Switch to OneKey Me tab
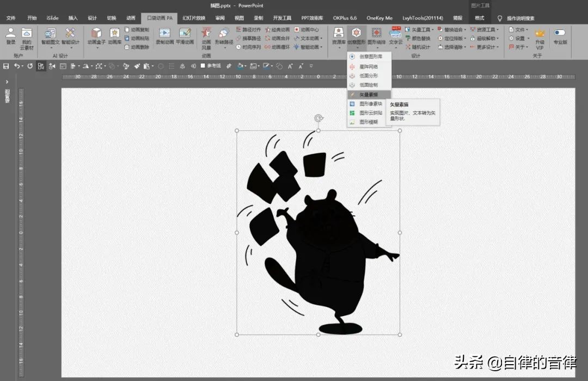The height and width of the screenshot is (381, 588). (379, 18)
